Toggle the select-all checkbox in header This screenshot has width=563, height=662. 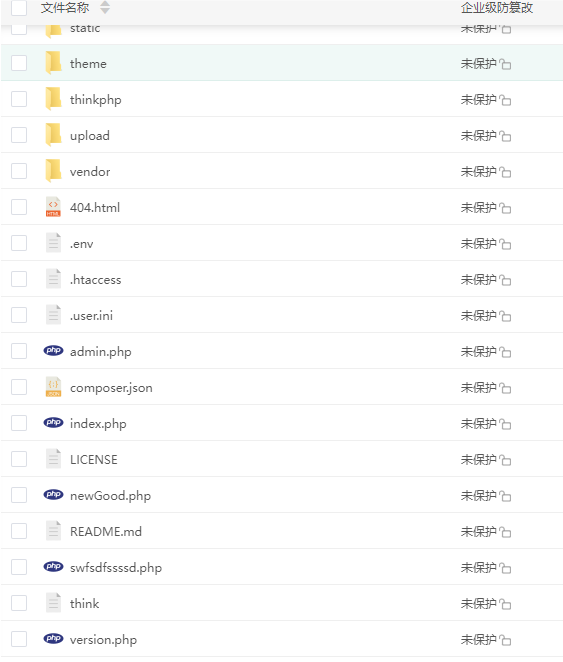19,8
